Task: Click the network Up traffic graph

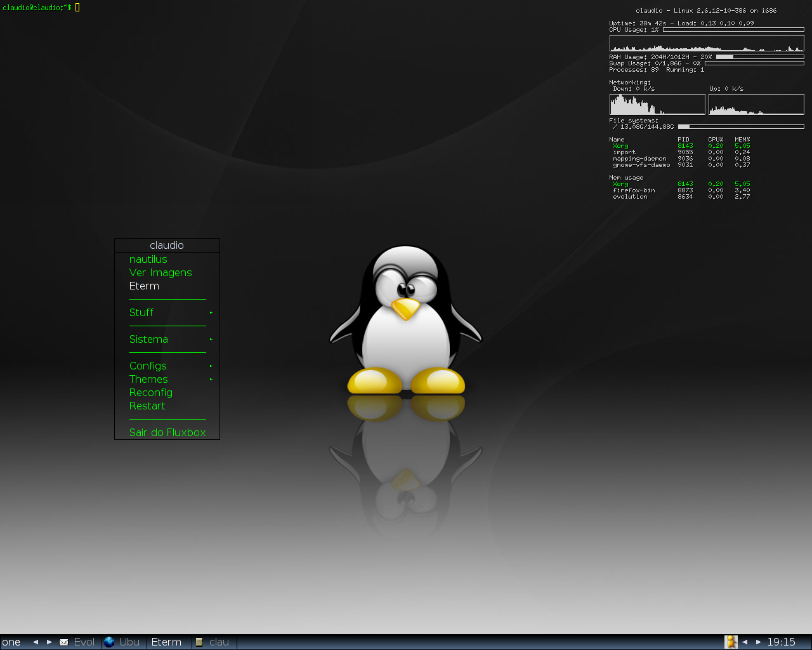Action: click(756, 104)
